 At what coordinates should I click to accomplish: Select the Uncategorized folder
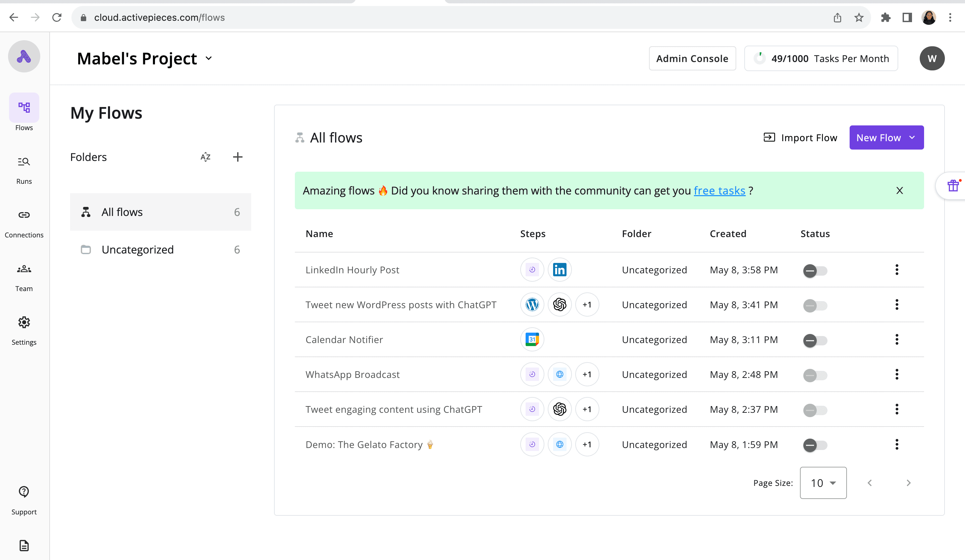point(160,249)
